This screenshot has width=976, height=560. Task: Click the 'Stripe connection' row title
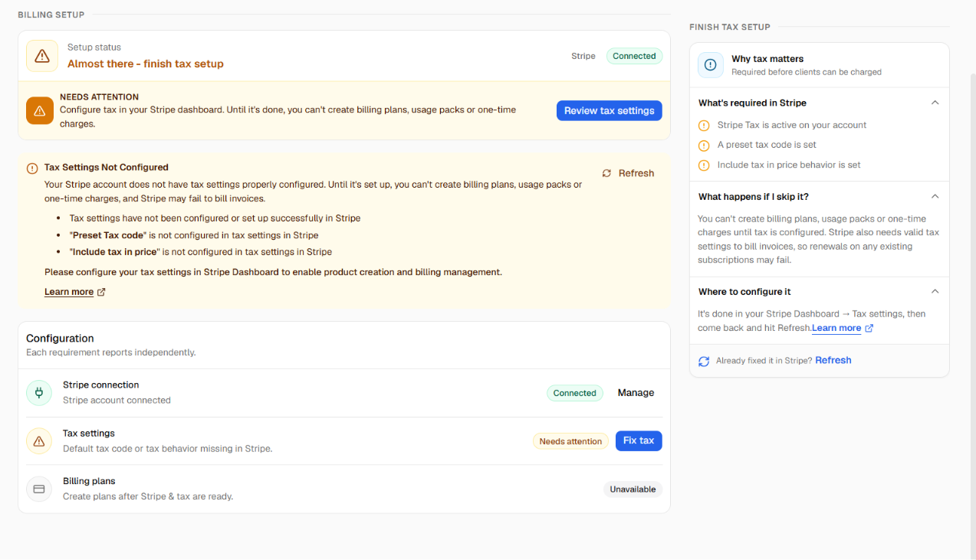pos(100,385)
